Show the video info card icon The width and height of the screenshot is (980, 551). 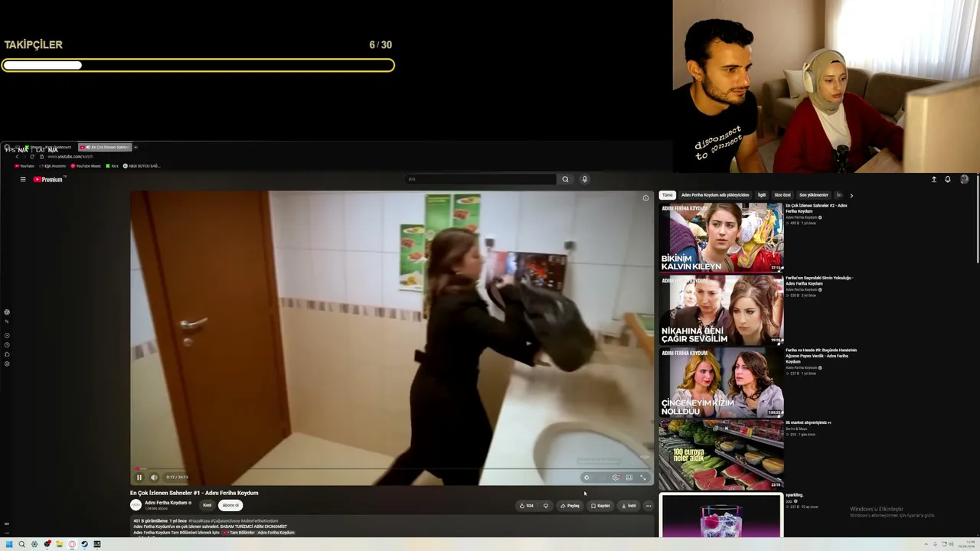click(x=645, y=198)
